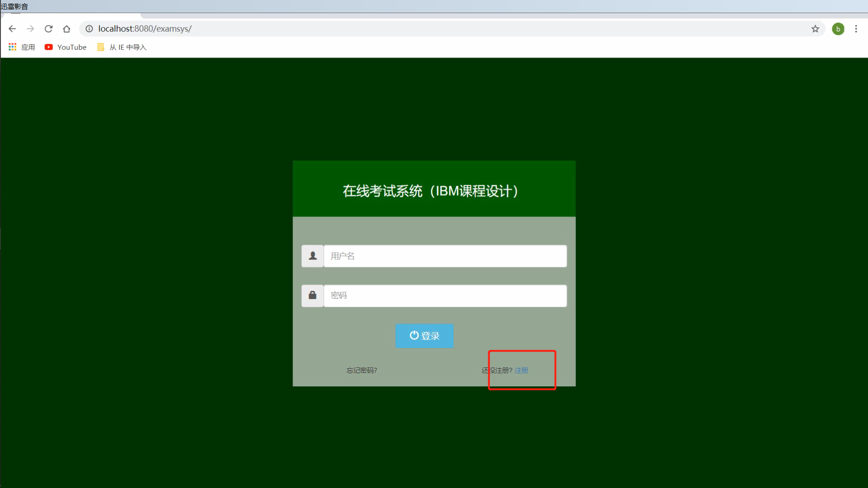868x488 pixels.
Task: View site information icon in address bar
Action: point(89,29)
